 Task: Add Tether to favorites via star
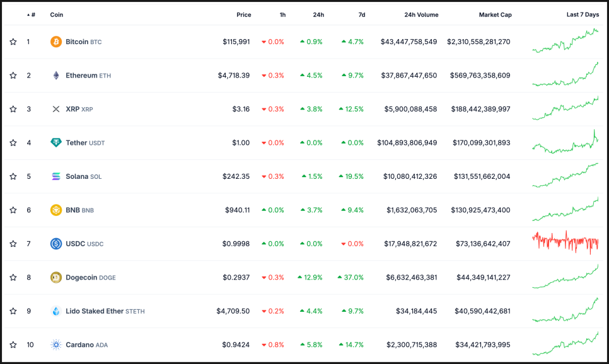[x=13, y=142]
